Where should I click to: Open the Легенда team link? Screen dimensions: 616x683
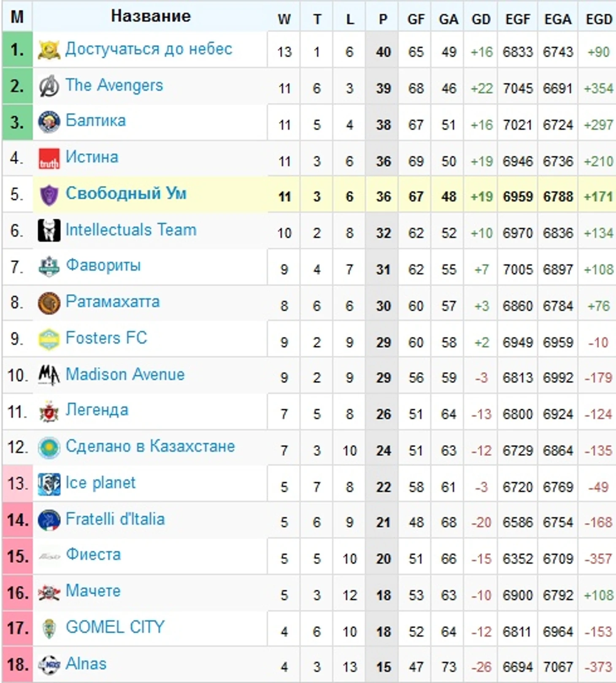click(x=97, y=410)
